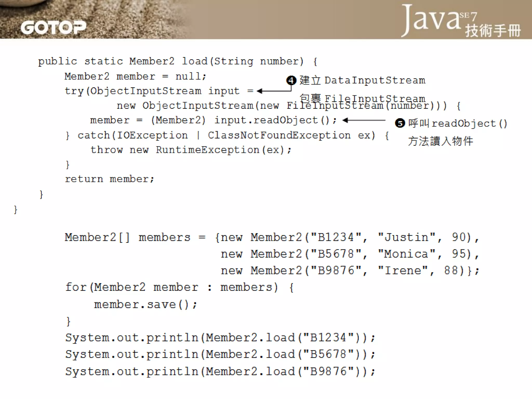Click the Member2 member = null line
The image size is (532, 399).
pyautogui.click(x=135, y=76)
